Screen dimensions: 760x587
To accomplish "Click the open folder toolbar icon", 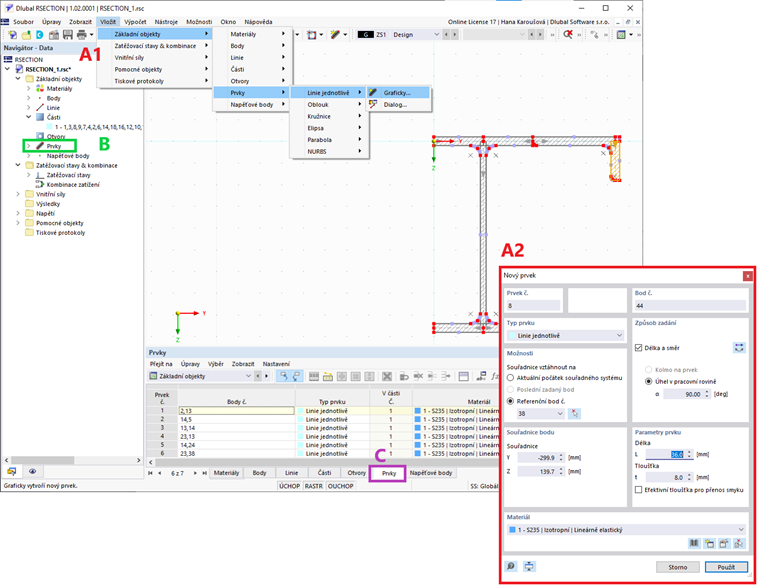I will [x=26, y=35].
